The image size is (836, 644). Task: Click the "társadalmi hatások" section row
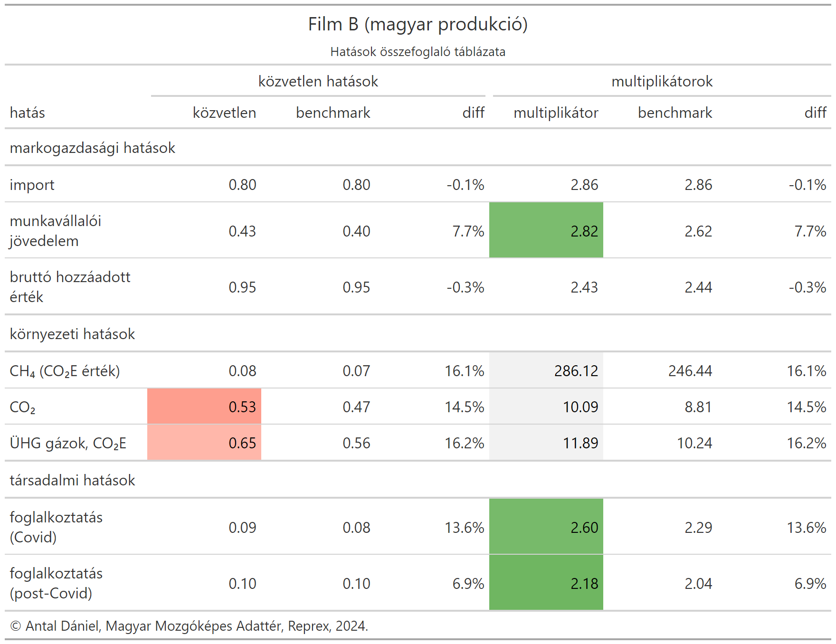pyautogui.click(x=72, y=480)
